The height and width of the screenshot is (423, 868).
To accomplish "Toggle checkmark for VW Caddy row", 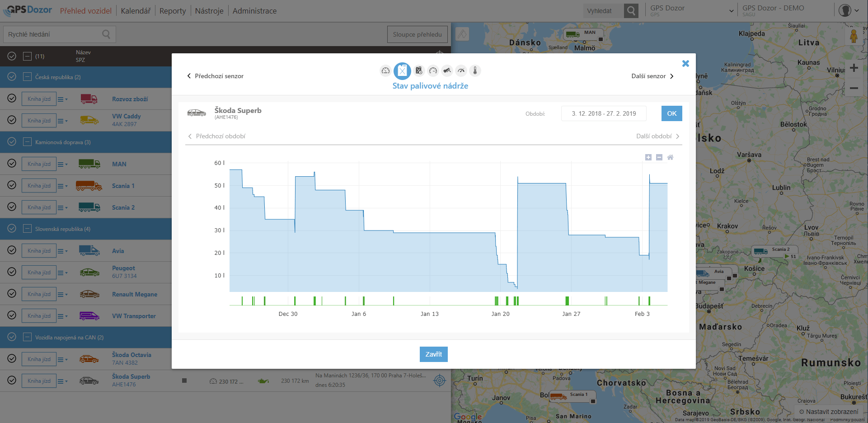I will (12, 120).
